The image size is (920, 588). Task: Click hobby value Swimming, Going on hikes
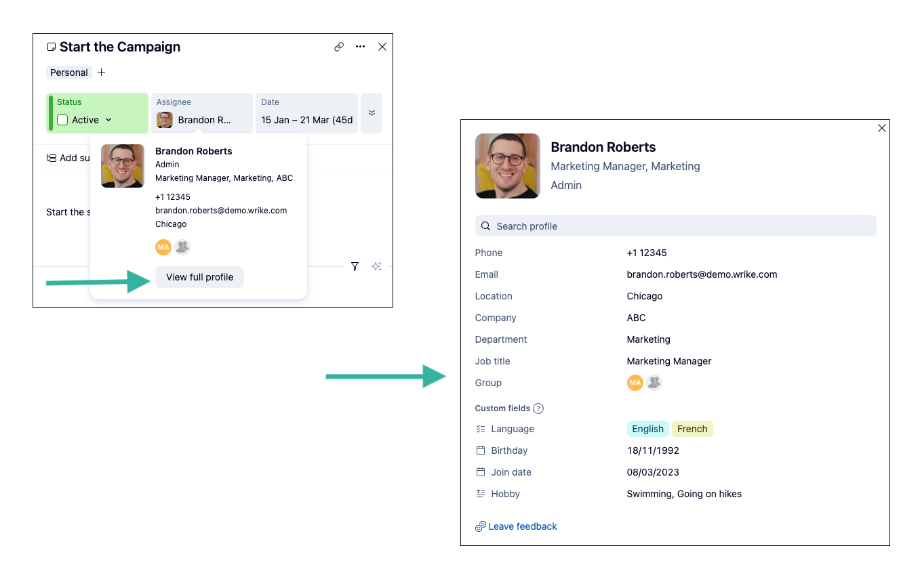pyautogui.click(x=684, y=494)
